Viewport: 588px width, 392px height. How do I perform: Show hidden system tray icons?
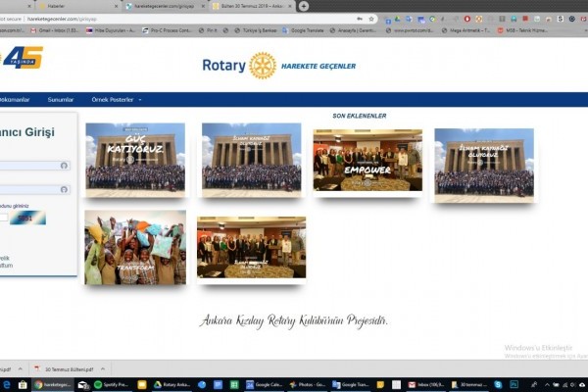click(x=547, y=384)
